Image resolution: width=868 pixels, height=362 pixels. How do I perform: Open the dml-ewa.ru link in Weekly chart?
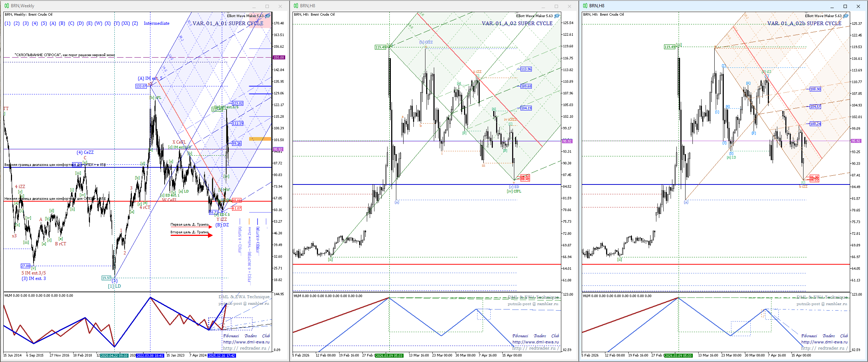point(246,342)
